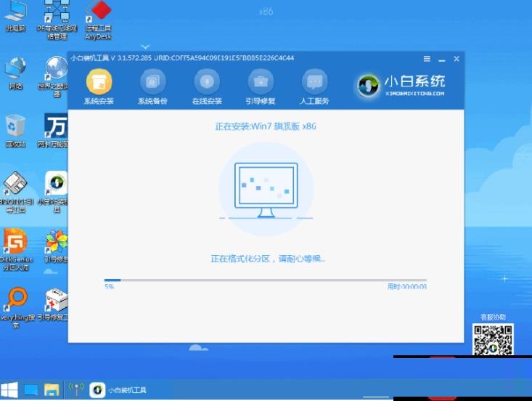Screen dimensions: 532x401
Task: Open File Explorer from taskbar
Action: point(52,390)
